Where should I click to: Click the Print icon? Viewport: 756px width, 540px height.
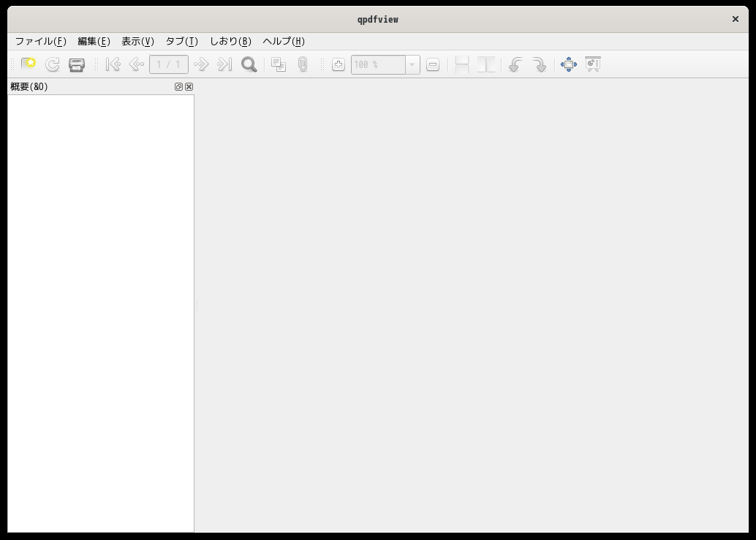pos(77,64)
